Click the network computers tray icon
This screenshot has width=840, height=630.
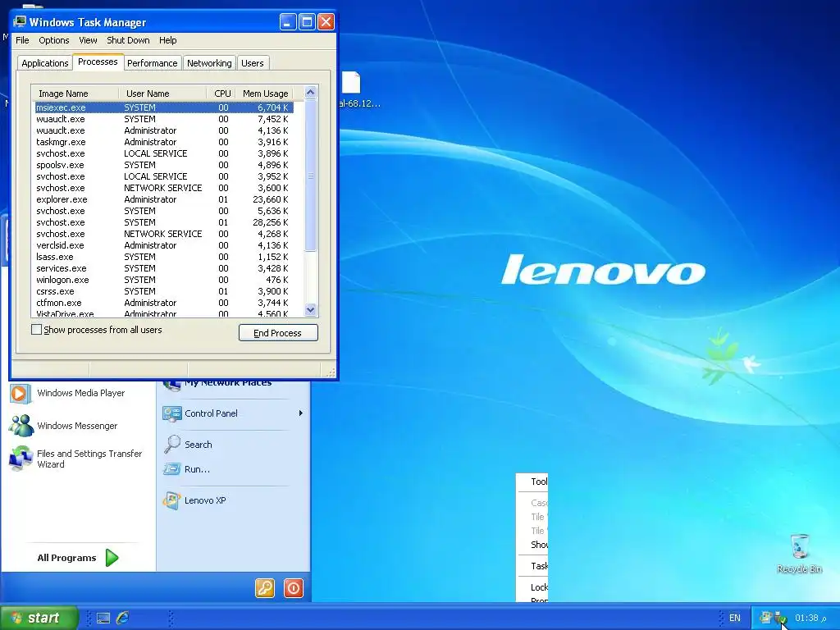(765, 618)
